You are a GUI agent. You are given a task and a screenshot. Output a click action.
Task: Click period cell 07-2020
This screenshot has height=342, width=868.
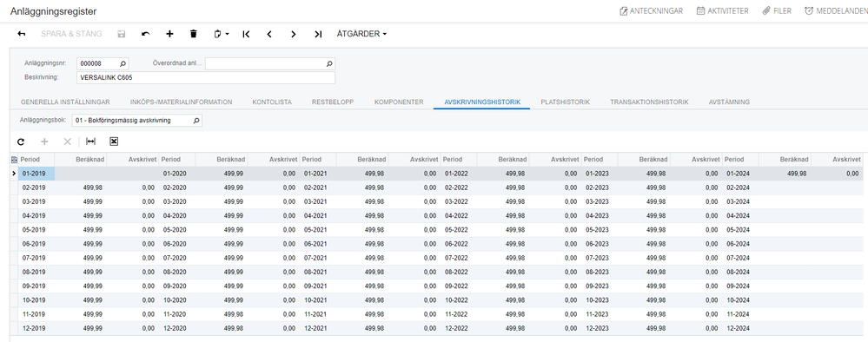point(177,258)
